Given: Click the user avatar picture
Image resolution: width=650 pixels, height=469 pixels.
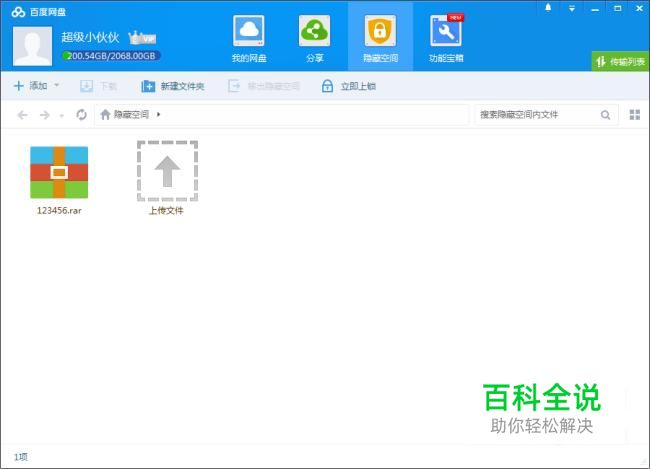Looking at the screenshot, I should coord(32,46).
